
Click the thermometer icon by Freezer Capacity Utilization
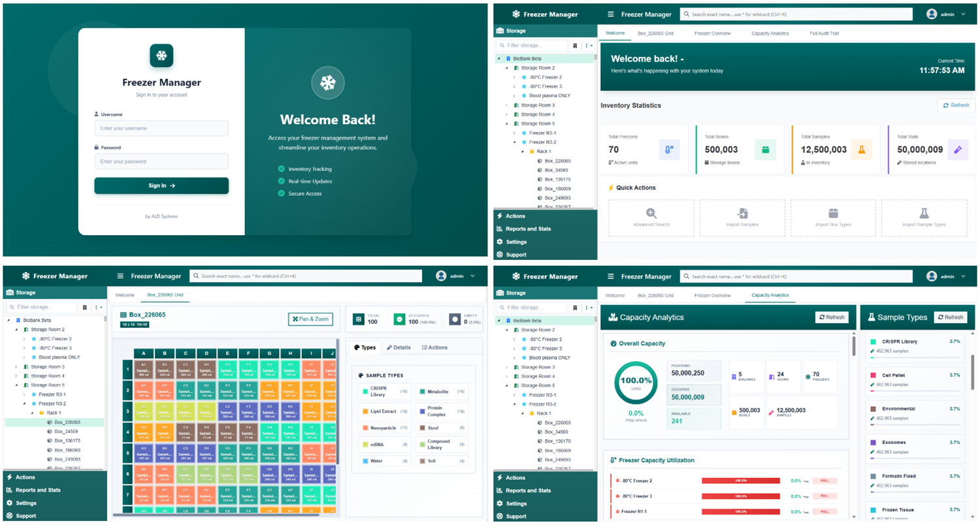point(613,460)
